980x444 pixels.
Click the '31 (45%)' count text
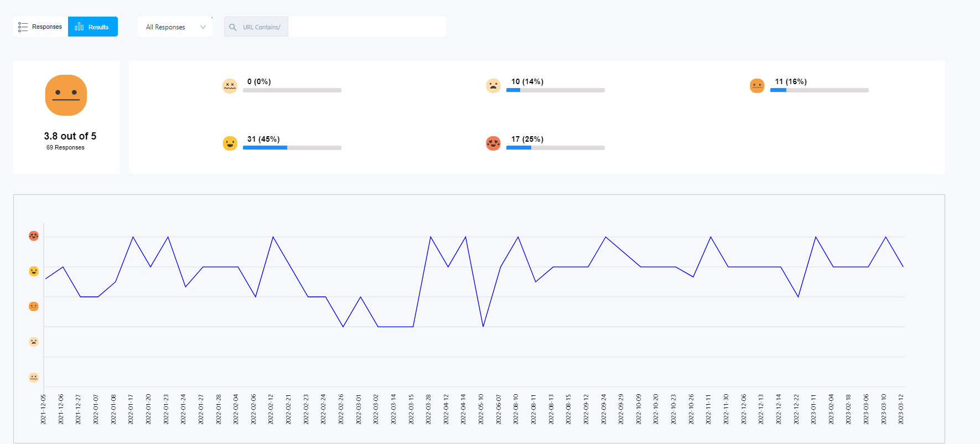[x=263, y=139]
